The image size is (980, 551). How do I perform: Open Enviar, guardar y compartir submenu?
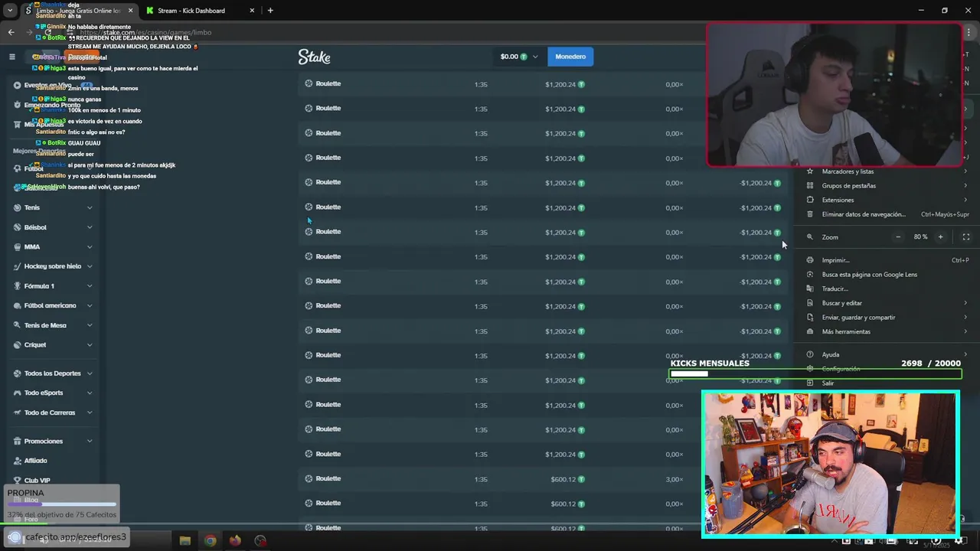pos(888,318)
